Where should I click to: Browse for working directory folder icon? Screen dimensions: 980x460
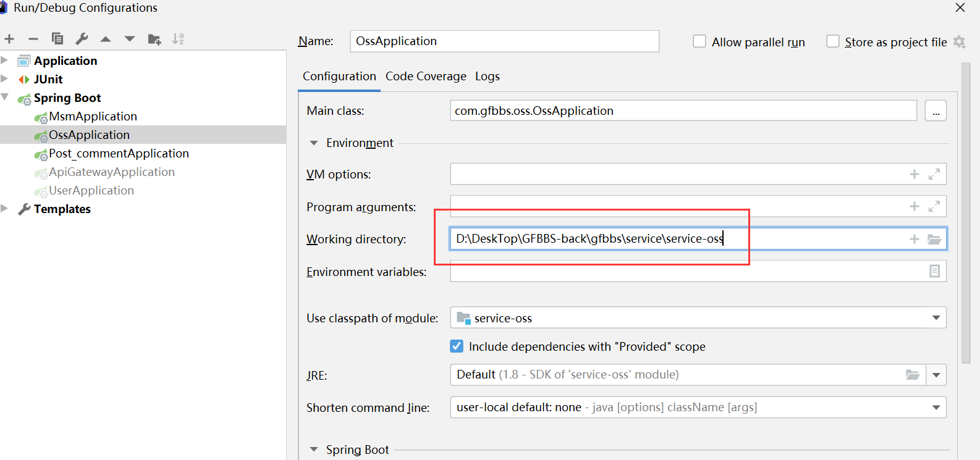(934, 239)
